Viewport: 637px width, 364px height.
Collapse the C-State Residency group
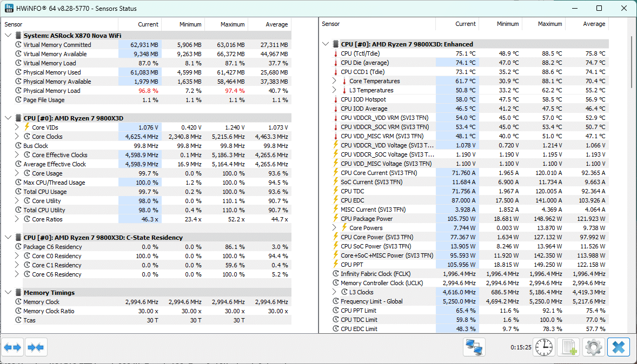(x=8, y=238)
